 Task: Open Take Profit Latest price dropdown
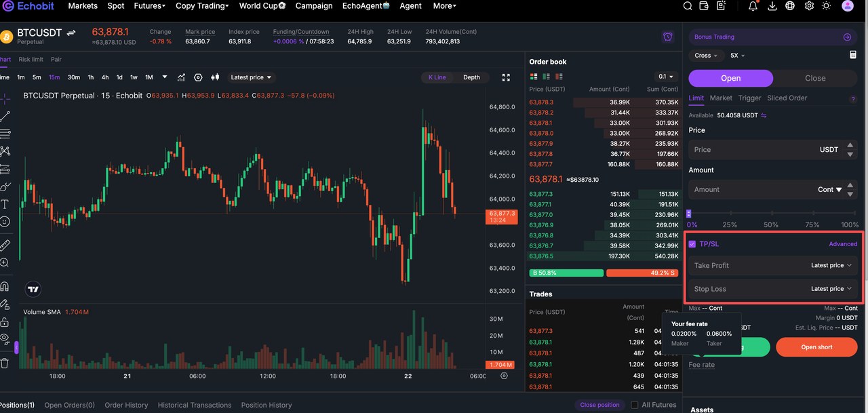point(831,265)
